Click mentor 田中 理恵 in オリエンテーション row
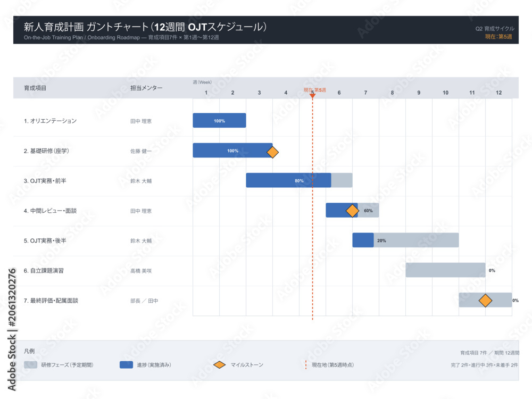Image resolution: width=532 pixels, height=399 pixels. tap(141, 121)
